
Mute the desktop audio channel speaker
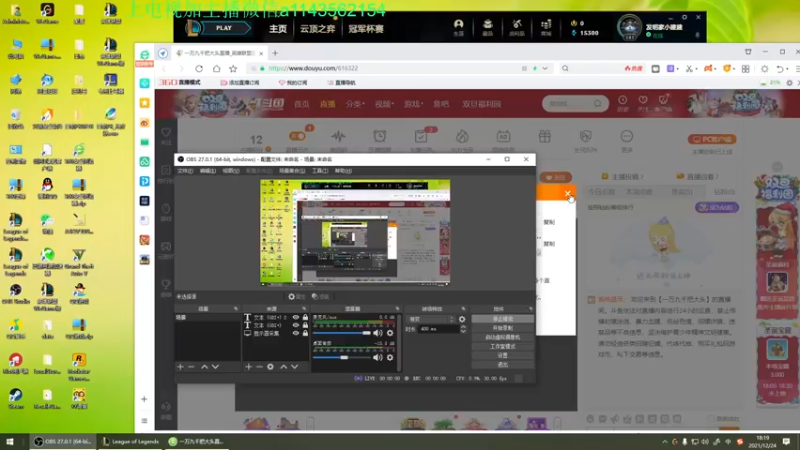[378, 358]
